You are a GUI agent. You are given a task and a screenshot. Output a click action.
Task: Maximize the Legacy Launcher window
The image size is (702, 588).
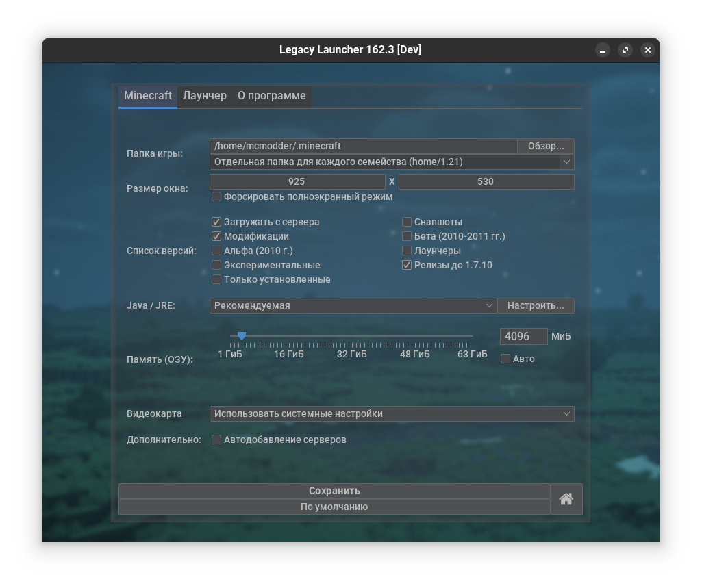click(625, 50)
